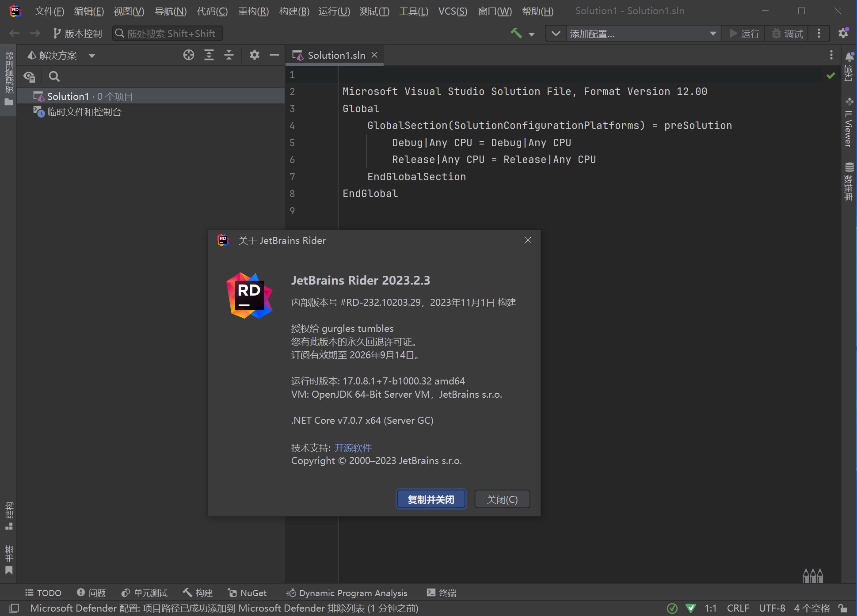
Task: Toggle the 结构 structure sidebar button
Action: pos(8,516)
